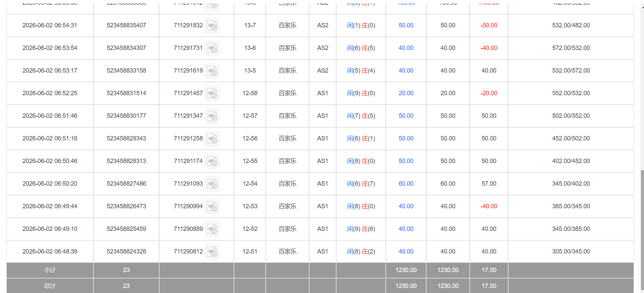Click blue bet amount 20.00 in the 06:52:25 row
Screen dimensions: 644x293
coord(406,93)
